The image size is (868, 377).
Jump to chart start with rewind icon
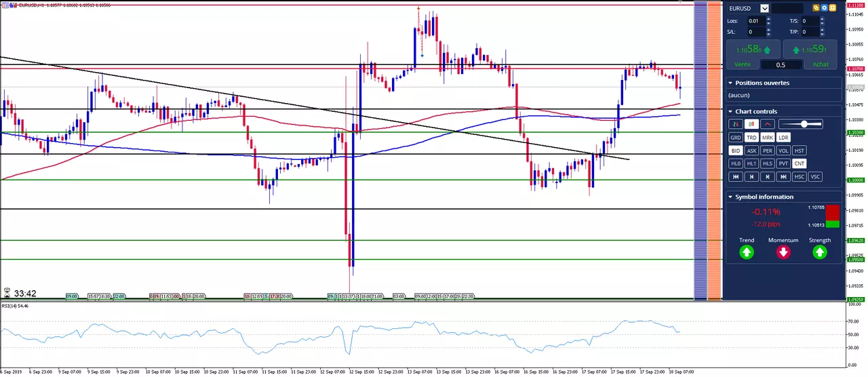[x=736, y=177]
